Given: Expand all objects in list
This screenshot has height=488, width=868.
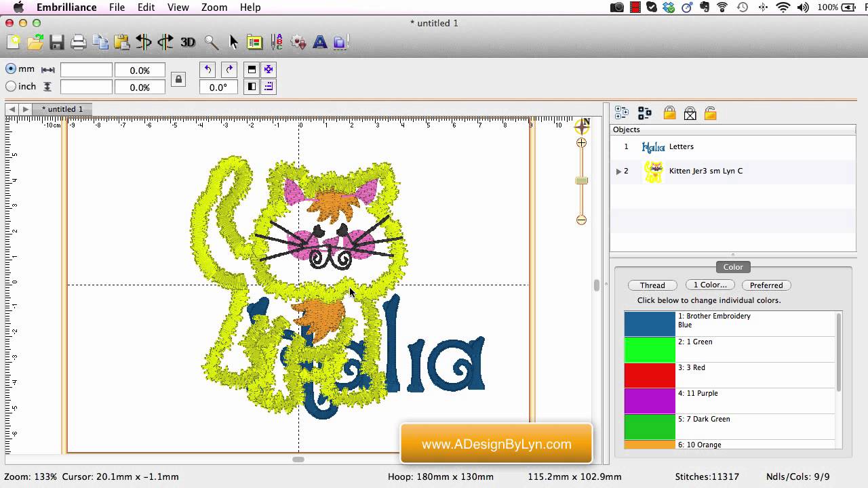Looking at the screenshot, I should [x=621, y=113].
